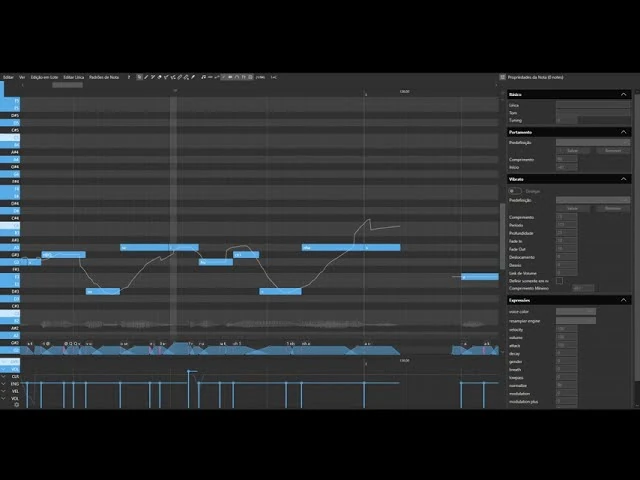Click the Tom input field
This screenshot has height=480, width=640.
[x=593, y=113]
